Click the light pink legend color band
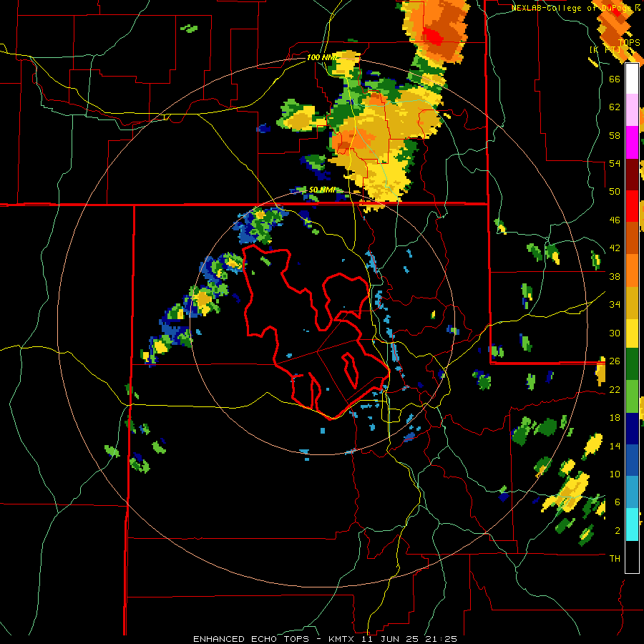Viewport: 644px width, 644px height. click(x=632, y=110)
